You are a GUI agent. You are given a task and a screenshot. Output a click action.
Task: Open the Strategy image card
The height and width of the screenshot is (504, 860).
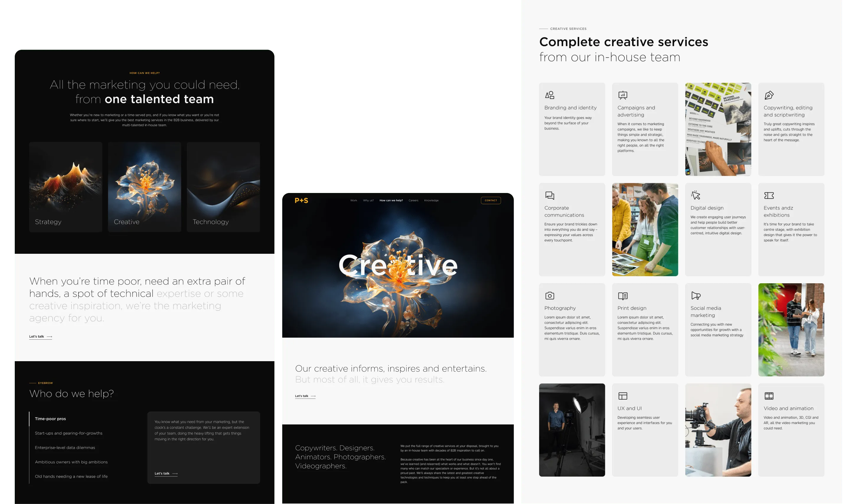(66, 187)
